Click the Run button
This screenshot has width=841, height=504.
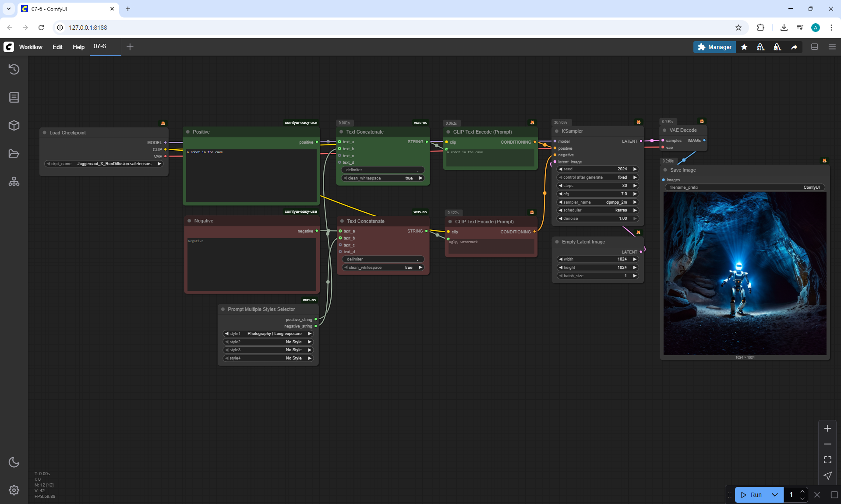click(752, 495)
